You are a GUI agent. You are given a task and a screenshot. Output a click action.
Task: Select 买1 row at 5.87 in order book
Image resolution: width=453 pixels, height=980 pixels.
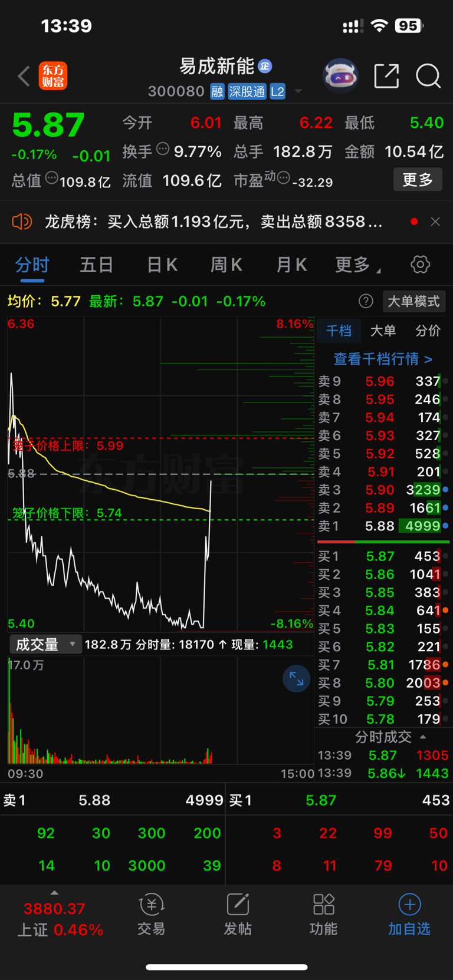click(383, 556)
